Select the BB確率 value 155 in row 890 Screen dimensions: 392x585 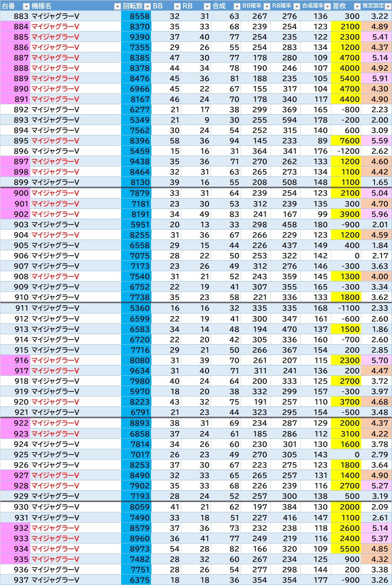pyautogui.click(x=256, y=89)
